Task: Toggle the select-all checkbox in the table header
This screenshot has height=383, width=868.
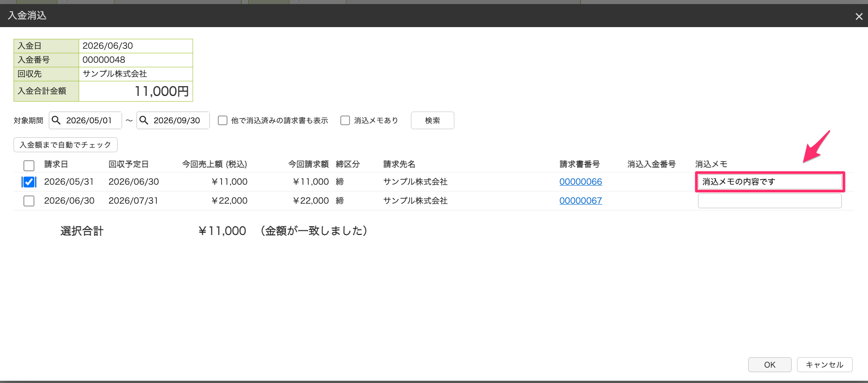Action: tap(29, 166)
